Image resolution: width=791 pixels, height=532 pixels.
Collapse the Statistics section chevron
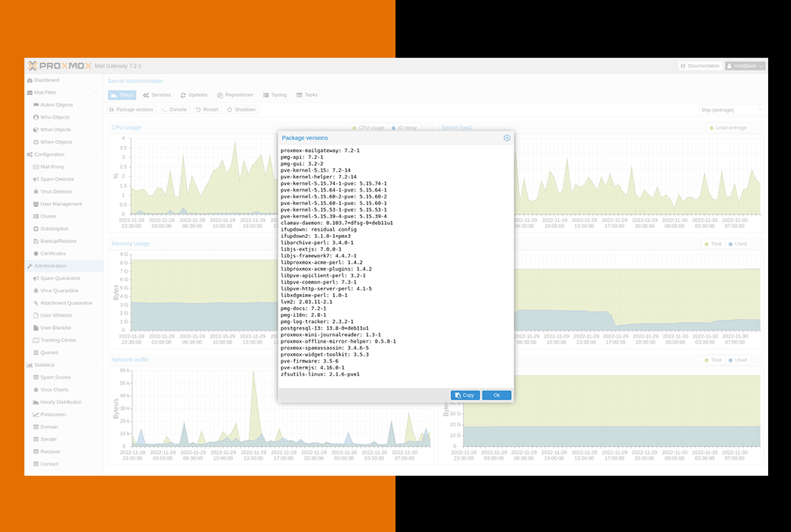tap(96, 365)
